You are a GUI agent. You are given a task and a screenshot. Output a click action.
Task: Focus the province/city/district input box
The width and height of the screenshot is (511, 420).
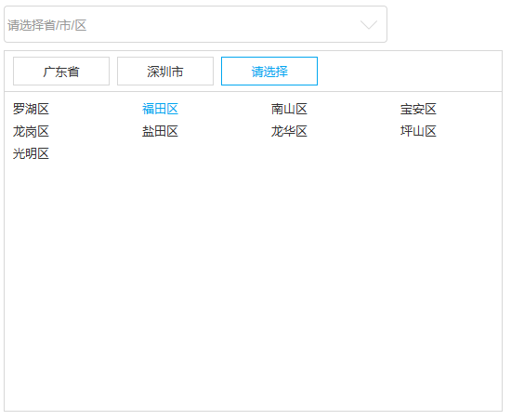195,24
